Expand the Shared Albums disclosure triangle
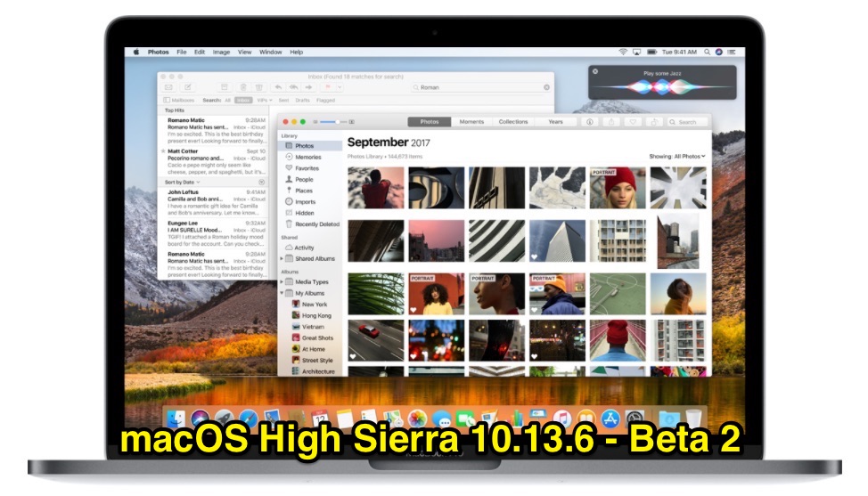 pos(282,259)
